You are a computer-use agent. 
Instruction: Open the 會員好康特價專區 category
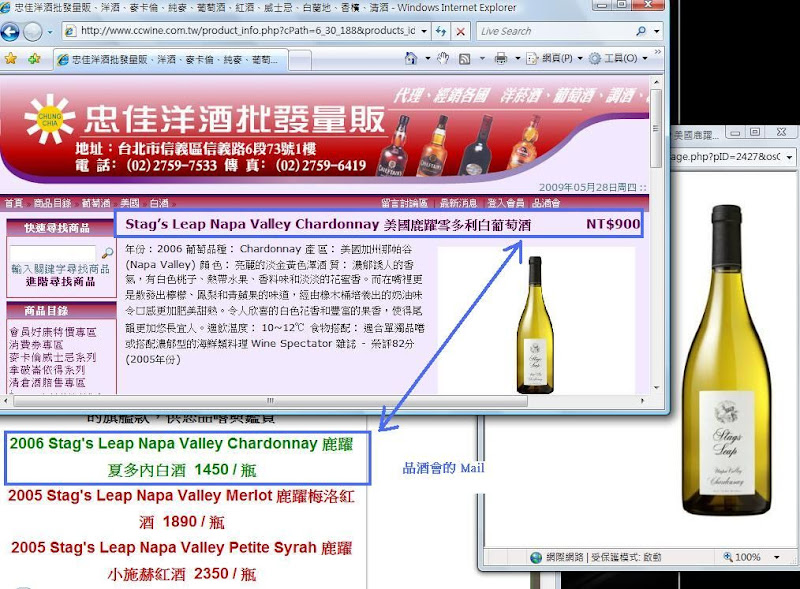pyautogui.click(x=53, y=332)
